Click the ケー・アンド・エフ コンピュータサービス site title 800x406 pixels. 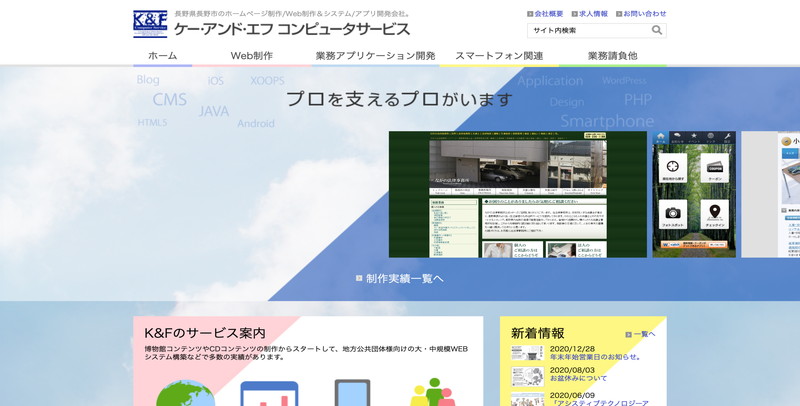click(292, 30)
